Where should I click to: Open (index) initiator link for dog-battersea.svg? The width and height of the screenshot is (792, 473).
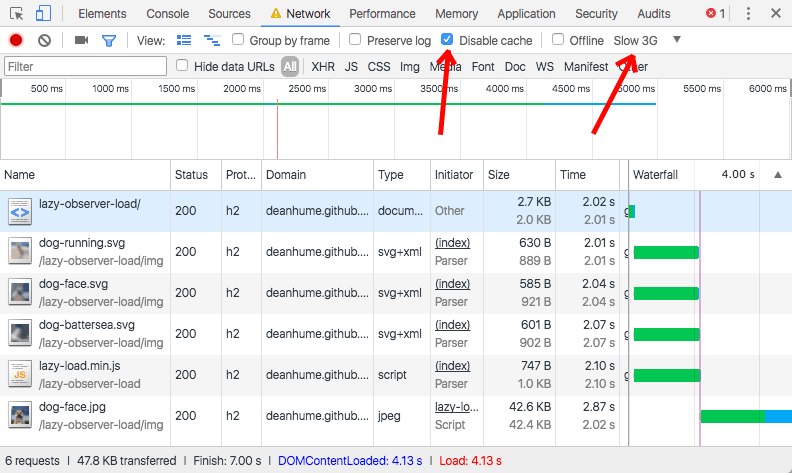453,325
